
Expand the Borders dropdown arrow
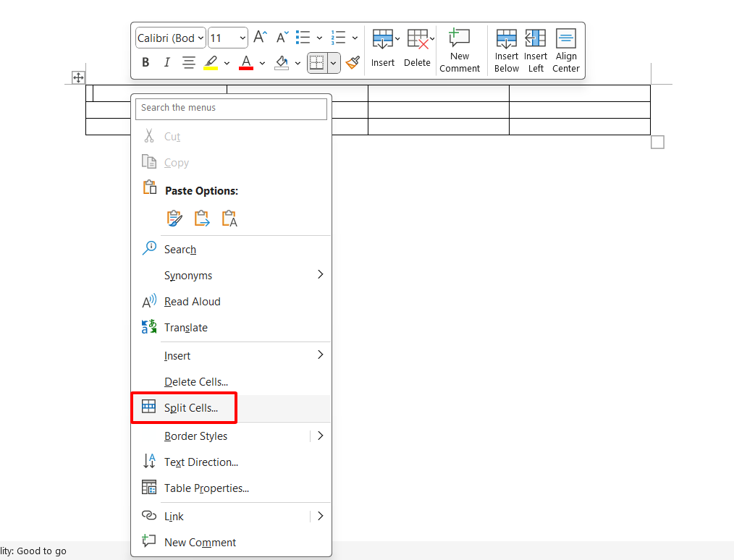334,63
